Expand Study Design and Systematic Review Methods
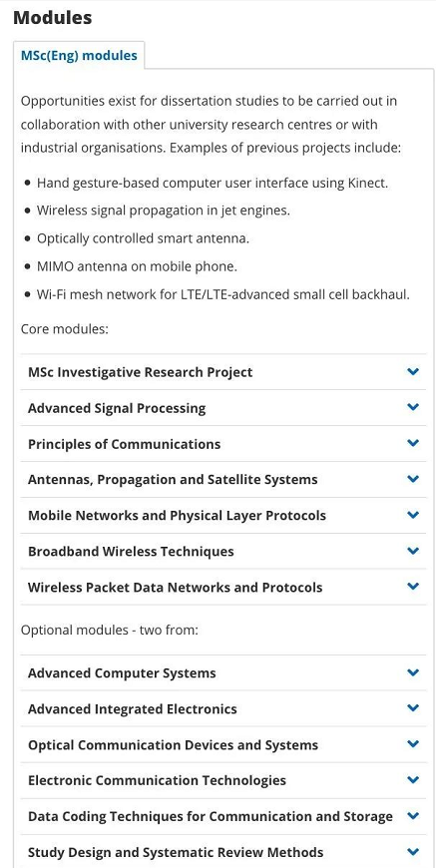The image size is (436, 868). pos(223,852)
